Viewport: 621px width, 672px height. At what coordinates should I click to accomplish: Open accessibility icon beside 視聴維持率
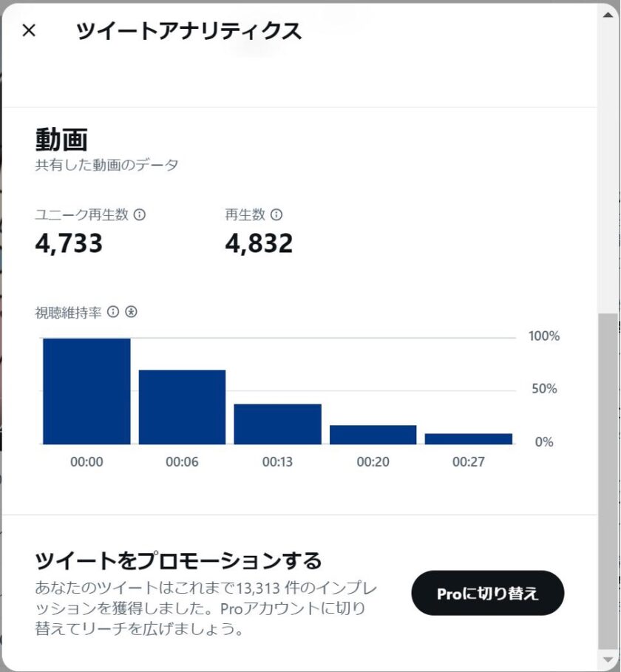pos(131,311)
